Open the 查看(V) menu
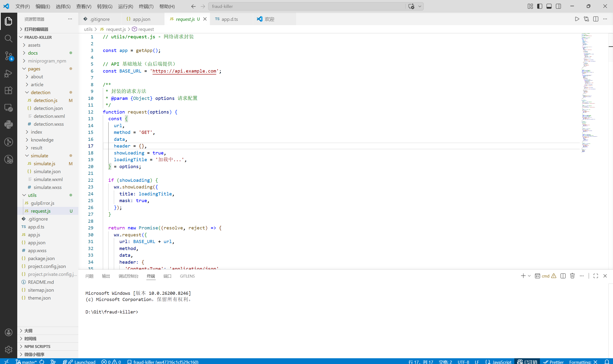 (x=84, y=6)
